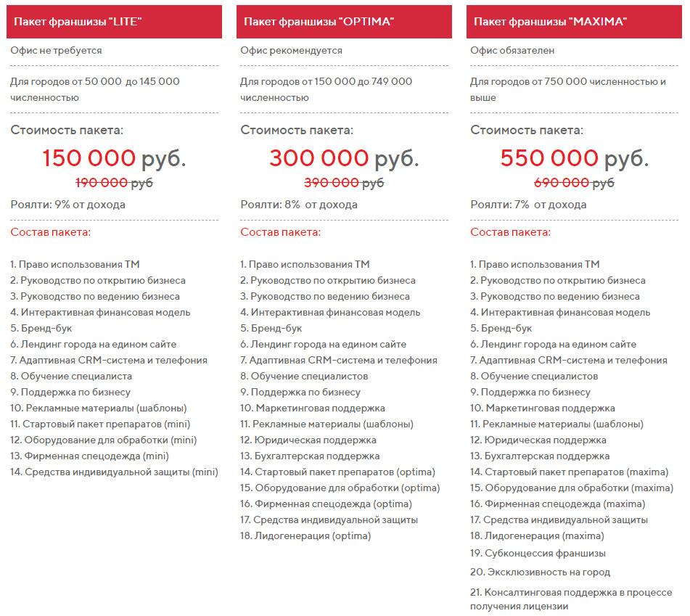690x616 pixels.
Task: Click the "OPTIMA" franchise package header
Action: pos(344,22)
